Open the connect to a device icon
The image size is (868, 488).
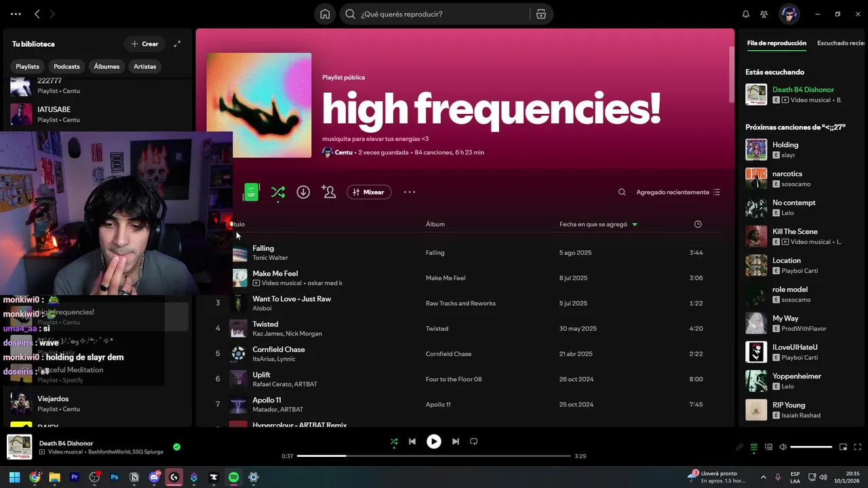click(768, 447)
